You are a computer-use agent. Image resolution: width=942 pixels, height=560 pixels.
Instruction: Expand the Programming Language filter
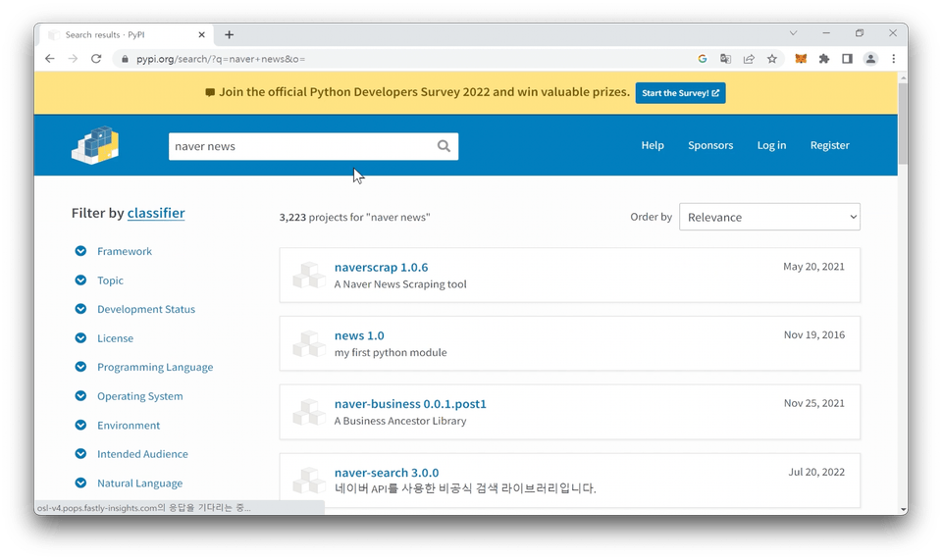pos(80,367)
